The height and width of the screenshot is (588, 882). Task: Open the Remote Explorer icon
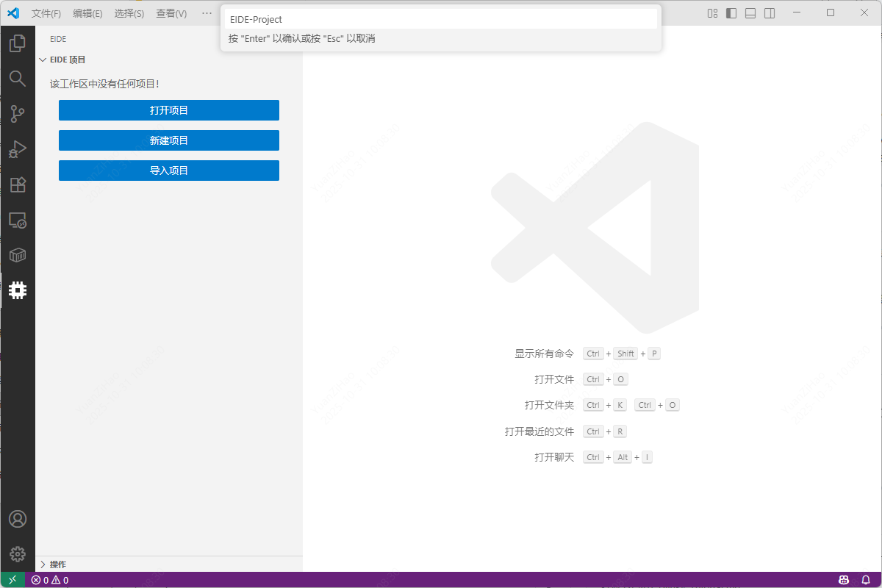[x=18, y=220]
